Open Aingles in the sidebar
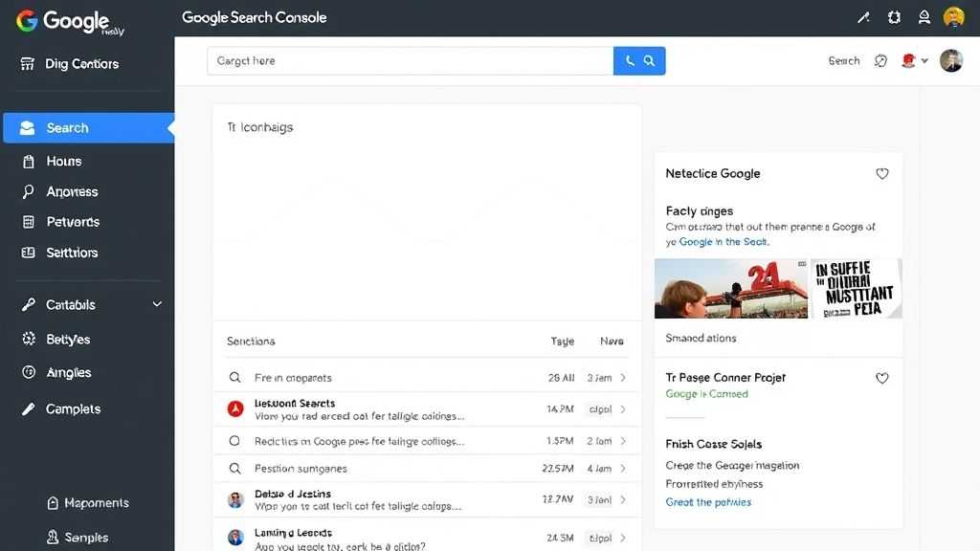 [x=69, y=372]
